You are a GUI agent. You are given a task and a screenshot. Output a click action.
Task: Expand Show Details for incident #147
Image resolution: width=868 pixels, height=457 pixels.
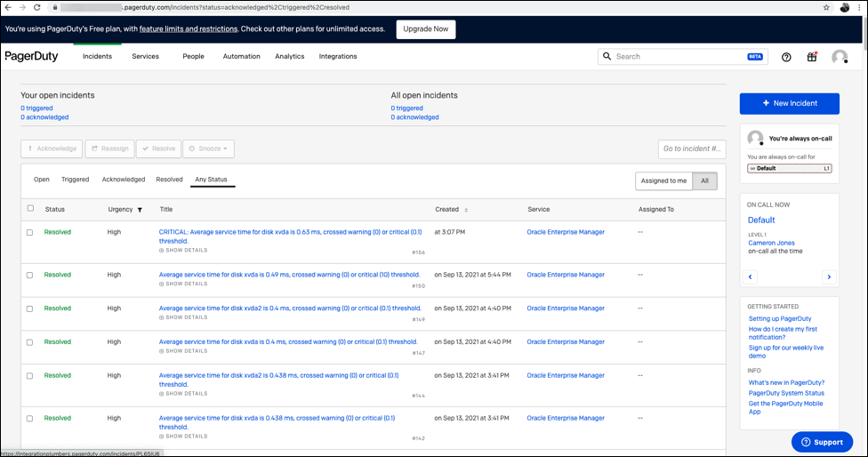(x=183, y=351)
